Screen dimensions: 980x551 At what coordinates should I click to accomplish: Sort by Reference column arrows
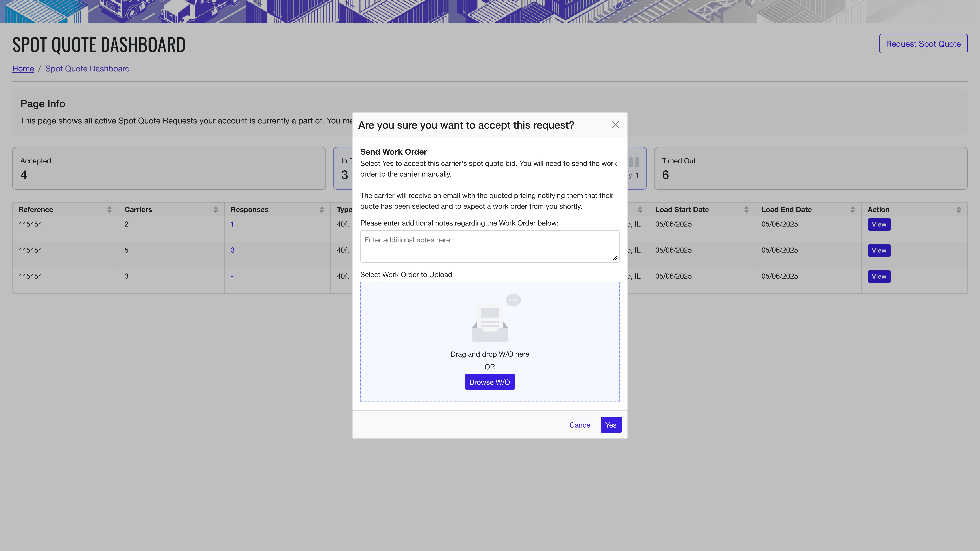click(109, 210)
